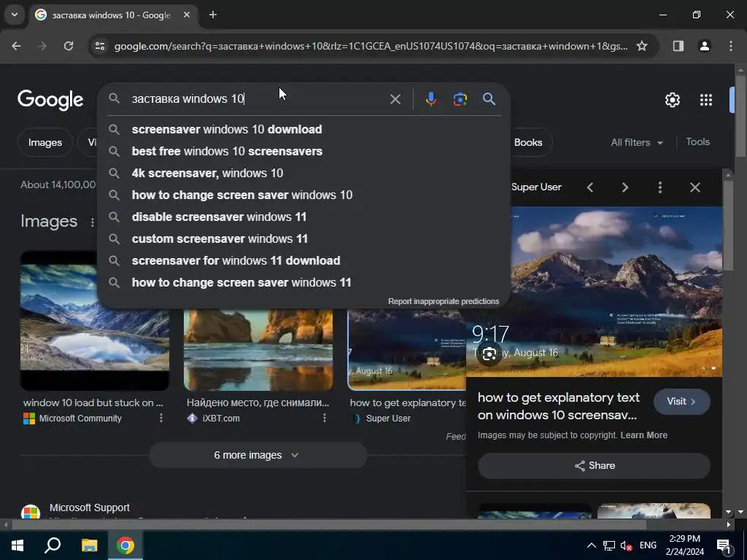Click the horizontal page scrollbar
747x560 pixels.
329,525
